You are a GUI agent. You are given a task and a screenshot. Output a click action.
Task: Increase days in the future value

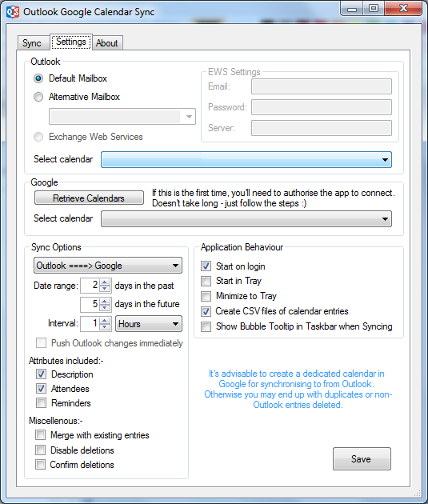pyautogui.click(x=105, y=301)
